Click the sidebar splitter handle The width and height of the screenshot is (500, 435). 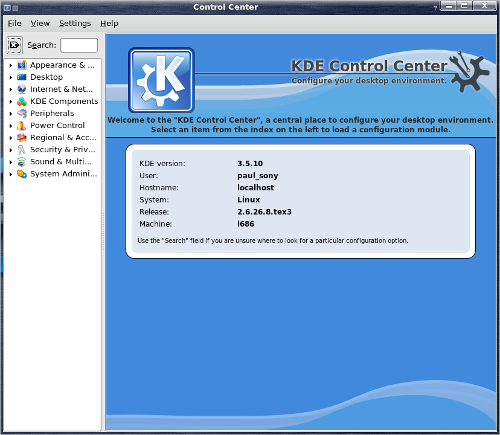(x=103, y=232)
